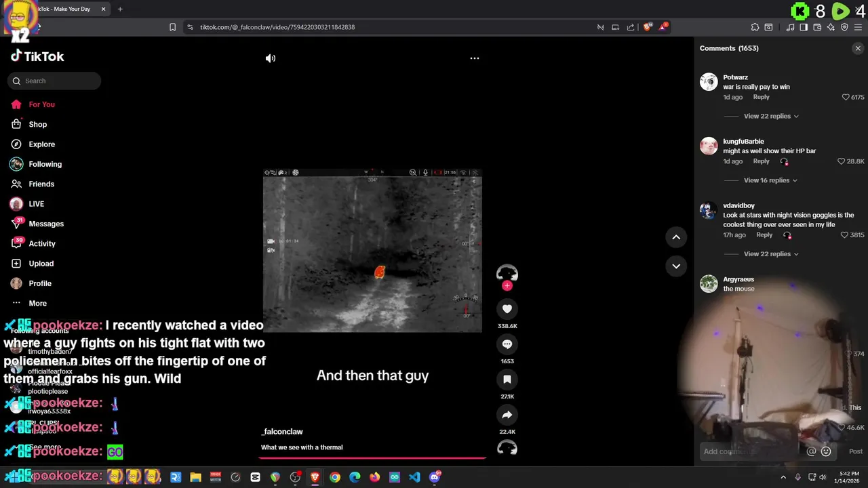The width and height of the screenshot is (868, 488).
Task: Like vdavidboy's comment with 3815 likes
Action: pyautogui.click(x=844, y=235)
